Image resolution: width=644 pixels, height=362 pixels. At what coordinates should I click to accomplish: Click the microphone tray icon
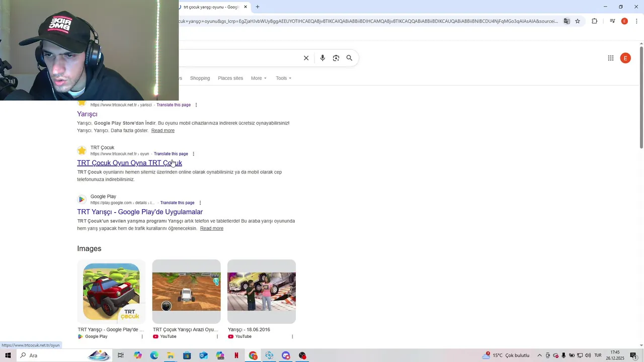coord(563,355)
